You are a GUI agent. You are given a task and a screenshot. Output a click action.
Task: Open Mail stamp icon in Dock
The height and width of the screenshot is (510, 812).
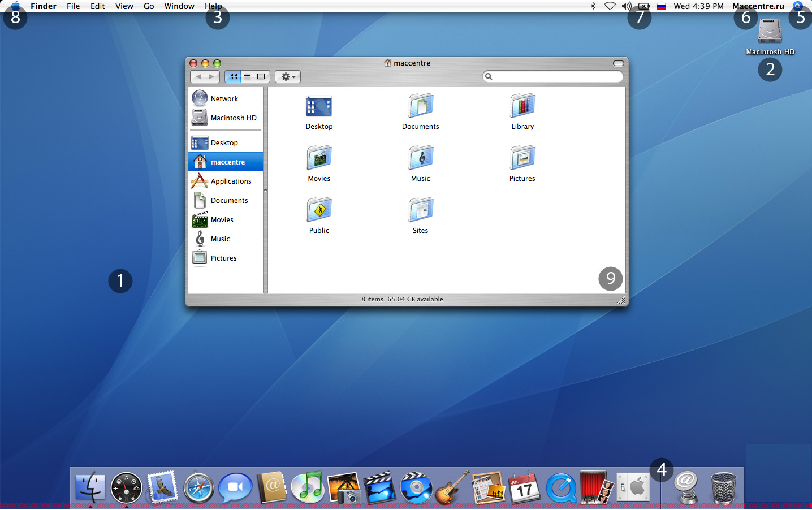162,487
